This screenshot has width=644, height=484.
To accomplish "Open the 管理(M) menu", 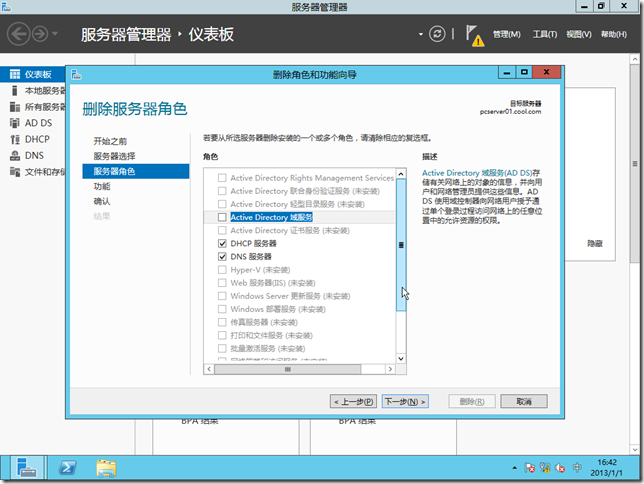I will point(506,34).
